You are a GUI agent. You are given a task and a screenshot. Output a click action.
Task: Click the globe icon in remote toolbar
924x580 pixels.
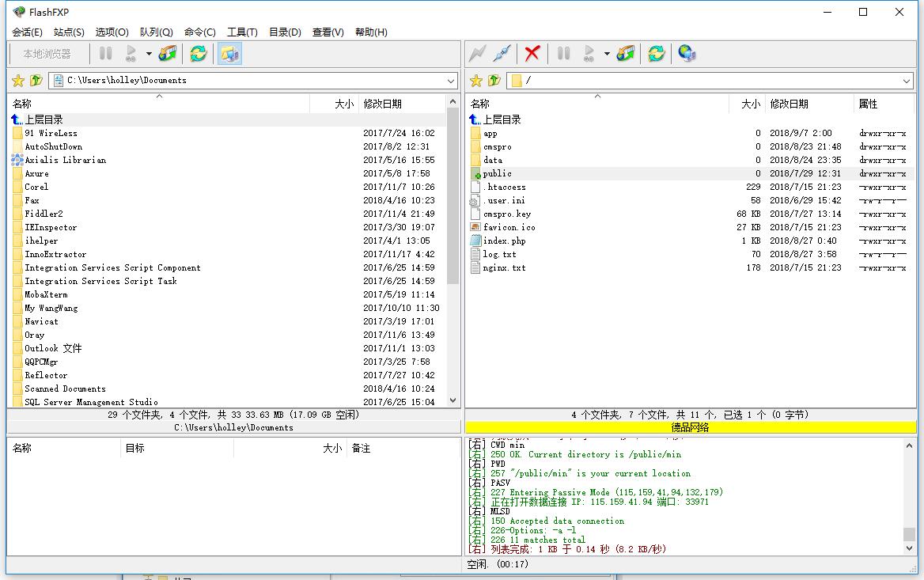point(687,54)
